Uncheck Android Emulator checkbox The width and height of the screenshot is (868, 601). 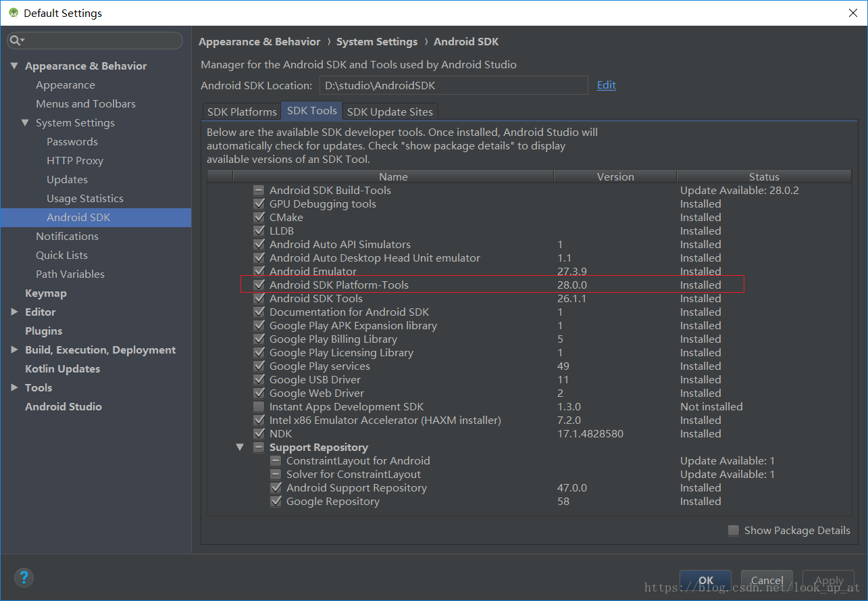(x=259, y=272)
